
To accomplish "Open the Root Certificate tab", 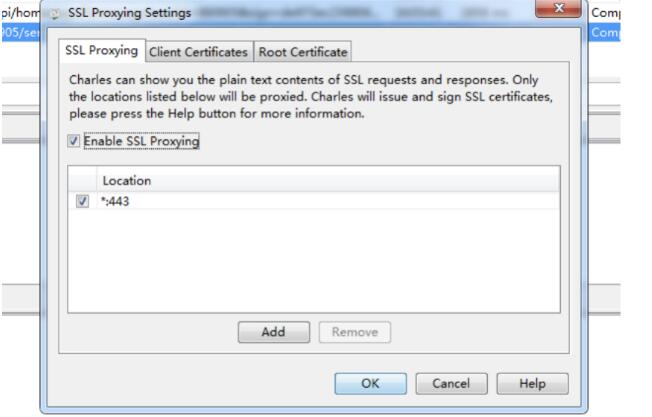I will (303, 52).
